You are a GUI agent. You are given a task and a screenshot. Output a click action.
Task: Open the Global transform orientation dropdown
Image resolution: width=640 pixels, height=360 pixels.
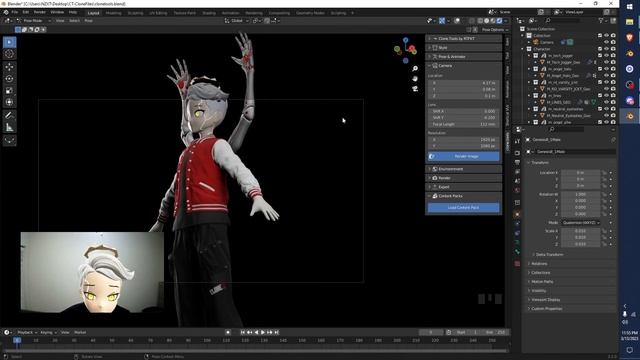(x=237, y=20)
